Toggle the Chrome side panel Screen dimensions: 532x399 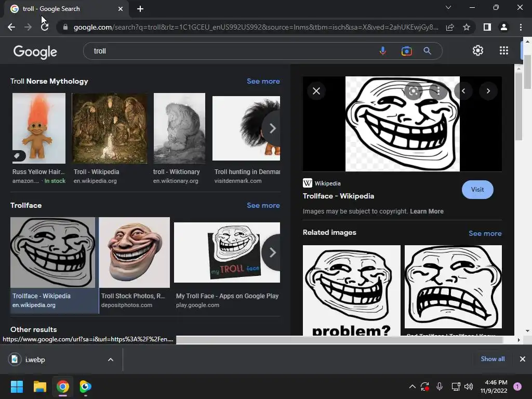(487, 27)
